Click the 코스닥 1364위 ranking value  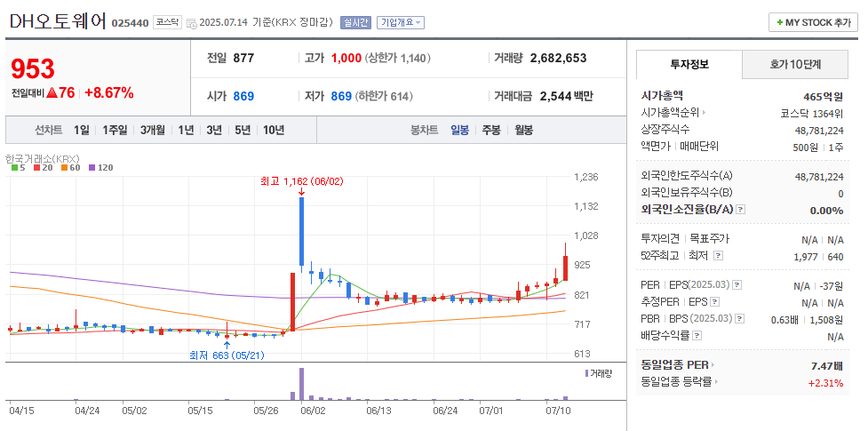coord(811,114)
